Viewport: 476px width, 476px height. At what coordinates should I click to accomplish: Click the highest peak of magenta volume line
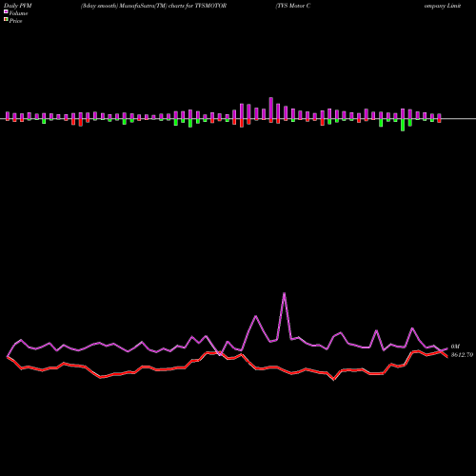tap(284, 293)
